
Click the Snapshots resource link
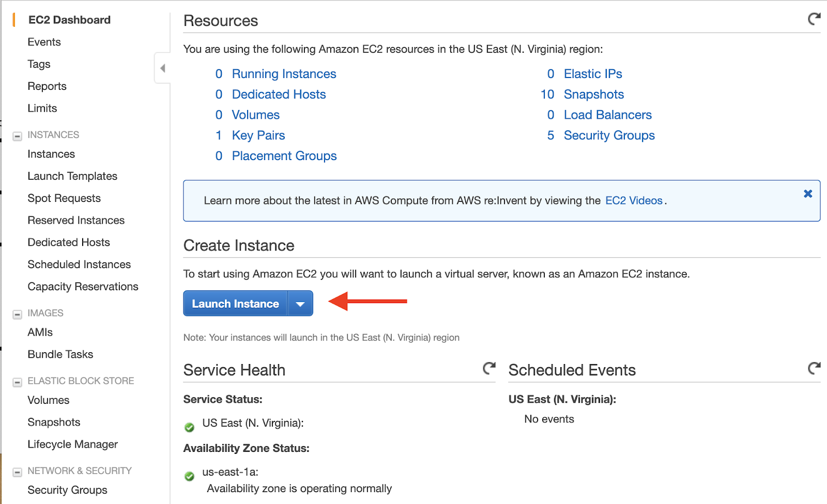pyautogui.click(x=594, y=94)
